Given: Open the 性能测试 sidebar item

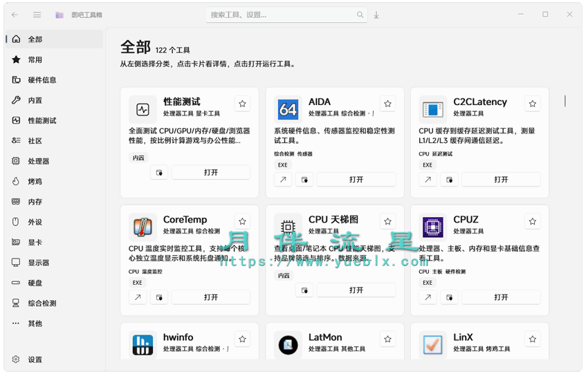Looking at the screenshot, I should (55, 120).
